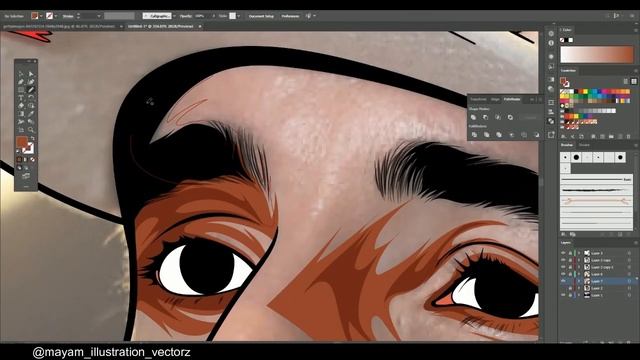
Task: Click the Minus Back pathfinder icon
Action: [536, 134]
